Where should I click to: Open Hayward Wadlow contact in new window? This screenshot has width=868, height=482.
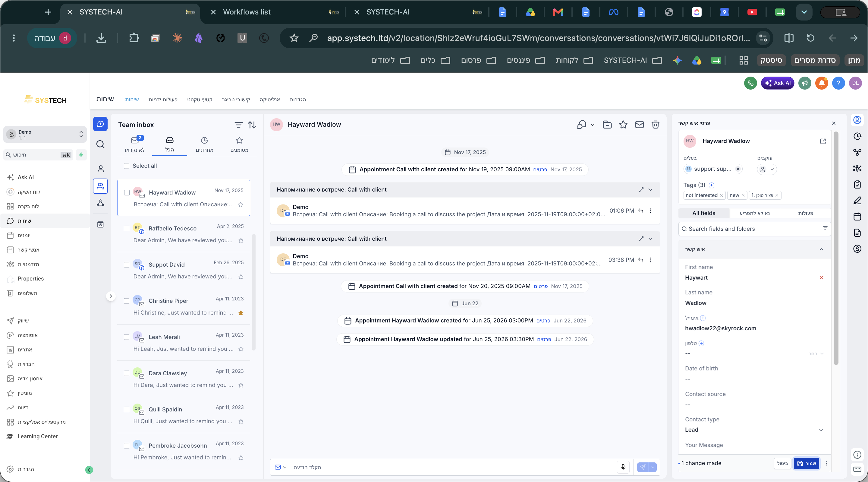tap(823, 141)
